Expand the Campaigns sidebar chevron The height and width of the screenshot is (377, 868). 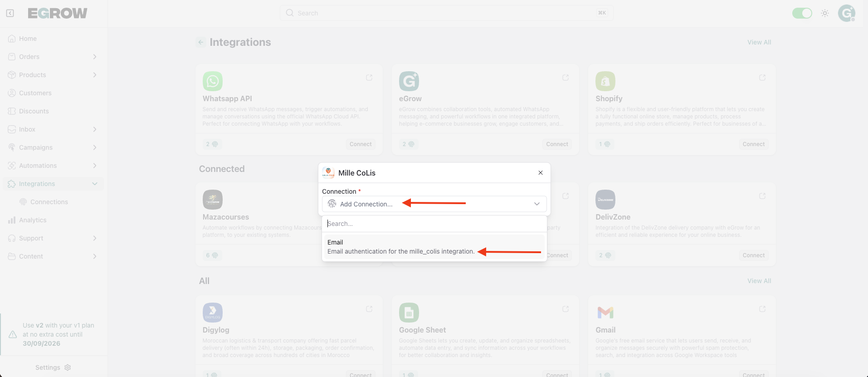(x=95, y=147)
